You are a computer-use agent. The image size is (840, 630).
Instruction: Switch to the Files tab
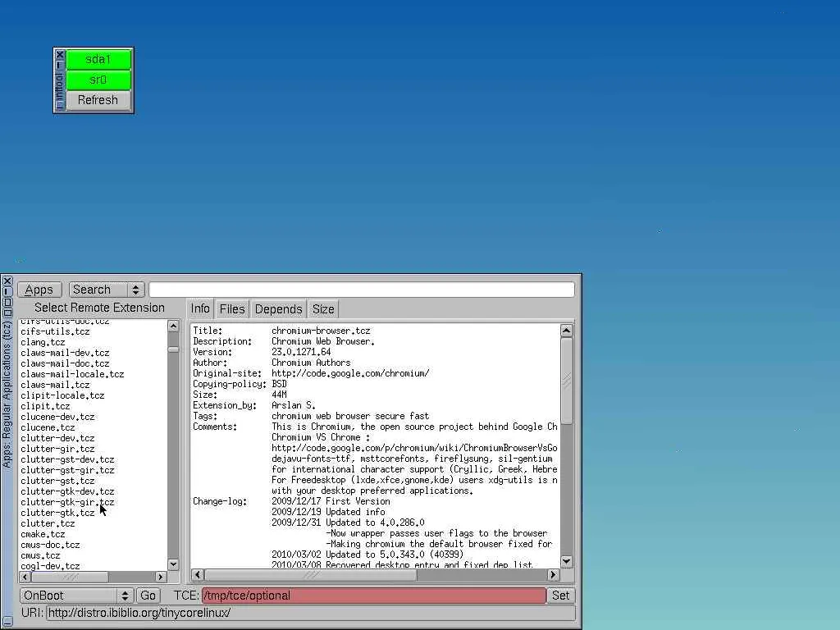click(x=232, y=309)
